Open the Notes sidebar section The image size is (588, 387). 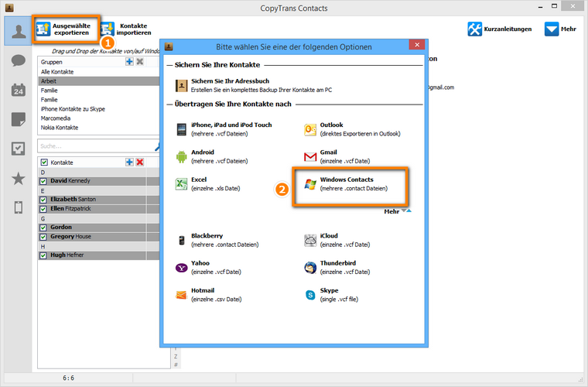[x=18, y=119]
